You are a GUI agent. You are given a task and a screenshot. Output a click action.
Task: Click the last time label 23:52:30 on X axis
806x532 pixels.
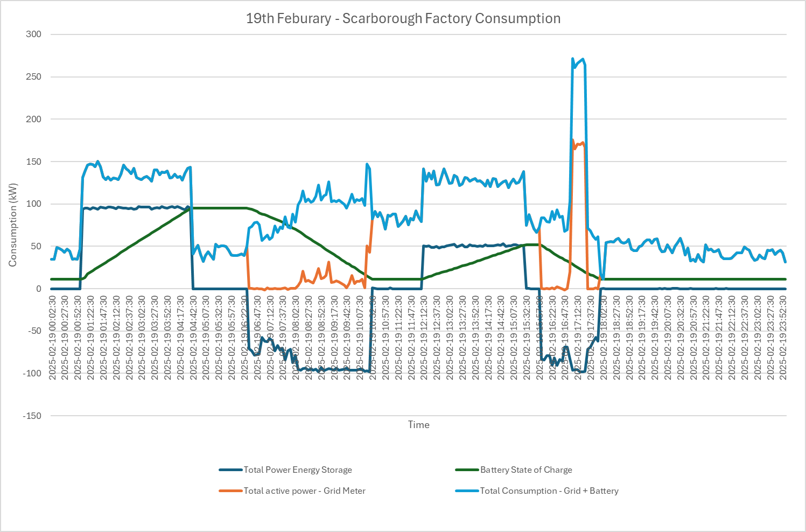click(x=783, y=338)
